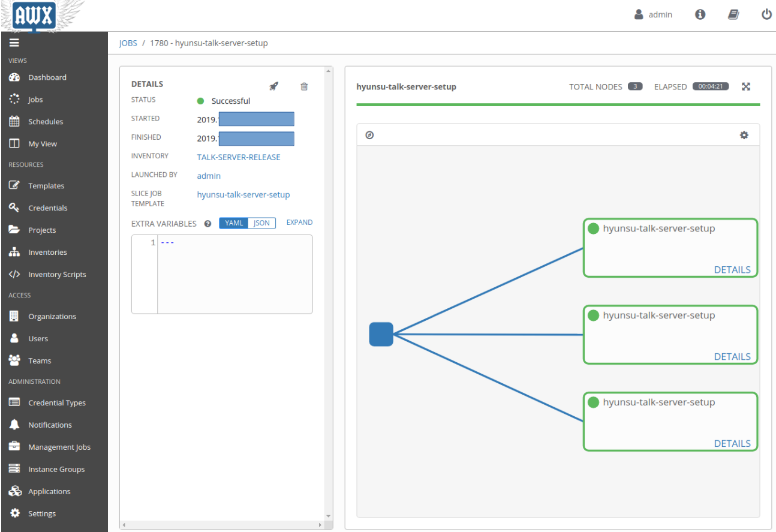Click the Dashboard icon in the sidebar
Screen dimensions: 776x532
click(15, 77)
